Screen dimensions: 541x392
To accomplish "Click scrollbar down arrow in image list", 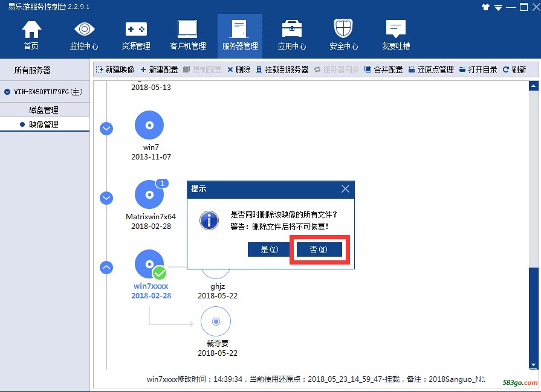I will (533, 365).
